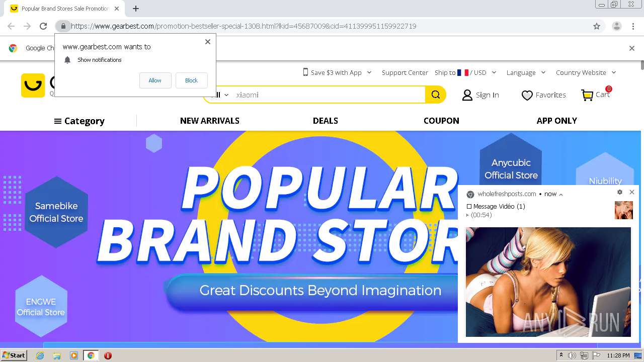Click the 11:28 PM clock

(618, 355)
